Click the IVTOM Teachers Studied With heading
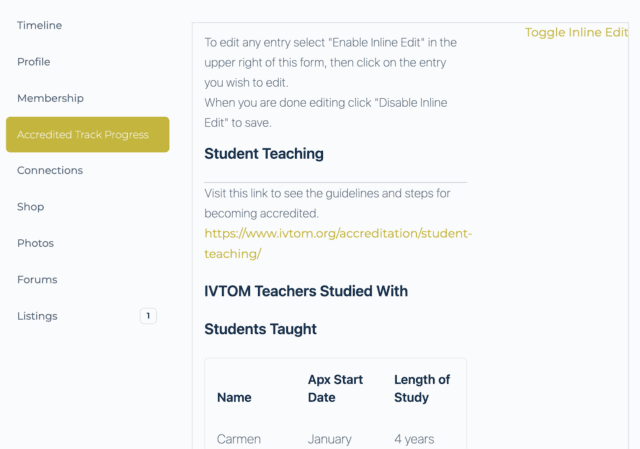 point(306,291)
